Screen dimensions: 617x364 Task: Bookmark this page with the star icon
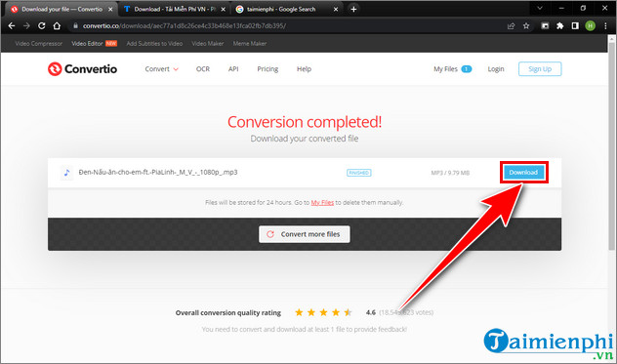click(526, 26)
